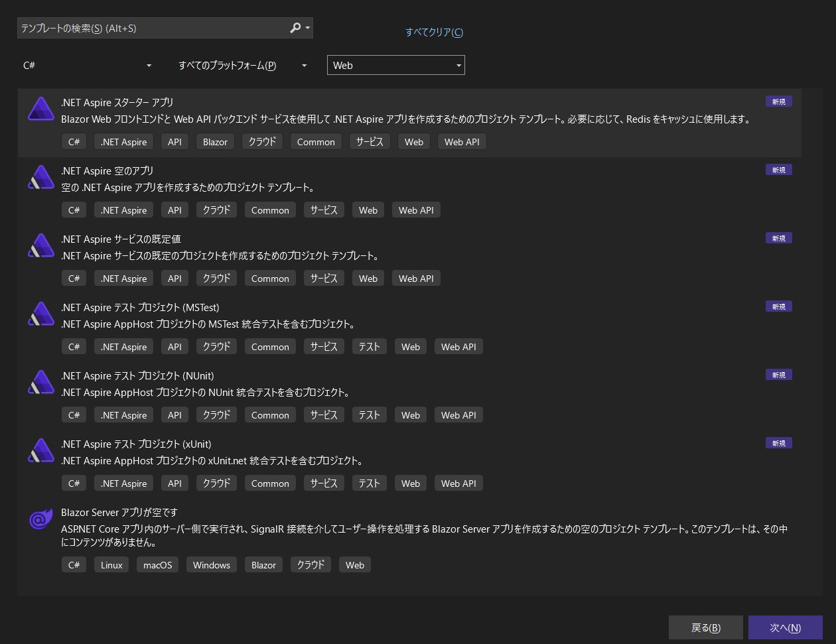Click 新規 badge on NUnit row
The image size is (836, 644).
coord(778,375)
